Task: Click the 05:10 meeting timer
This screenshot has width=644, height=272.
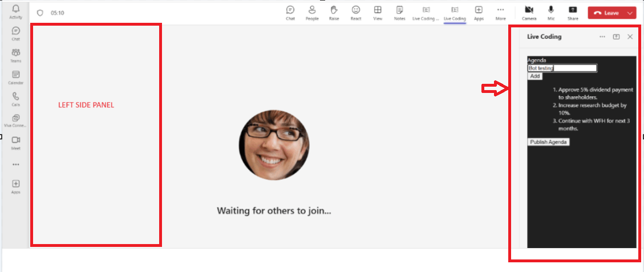Action: click(57, 13)
